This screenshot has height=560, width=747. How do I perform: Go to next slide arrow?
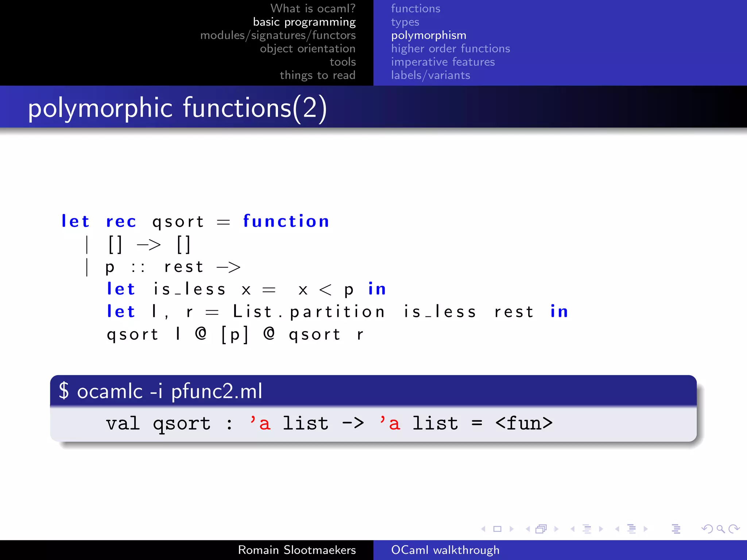[x=511, y=529]
